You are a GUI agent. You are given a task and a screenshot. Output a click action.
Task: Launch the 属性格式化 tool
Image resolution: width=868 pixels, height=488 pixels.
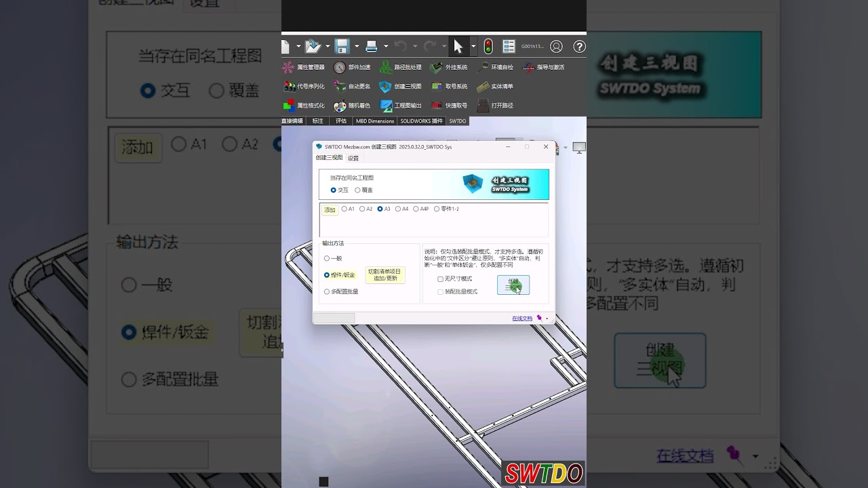click(302, 106)
